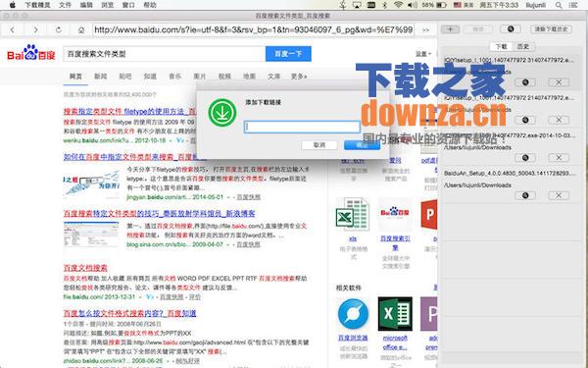
Task: Select the 知道 search tab
Action: tap(150, 77)
